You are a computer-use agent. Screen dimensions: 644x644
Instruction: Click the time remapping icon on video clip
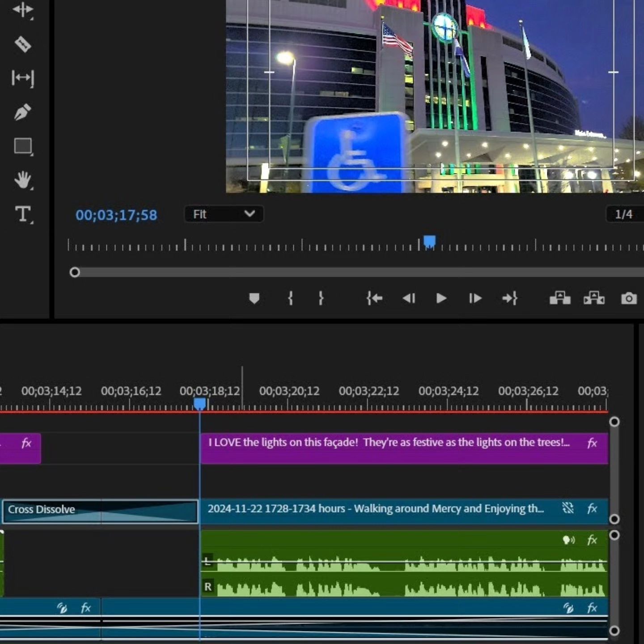click(x=568, y=508)
